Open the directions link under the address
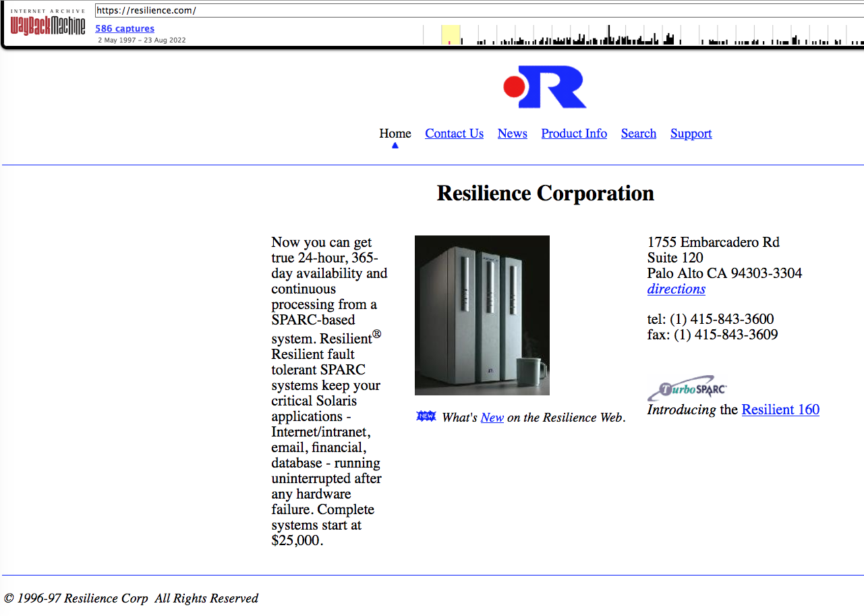 point(676,289)
